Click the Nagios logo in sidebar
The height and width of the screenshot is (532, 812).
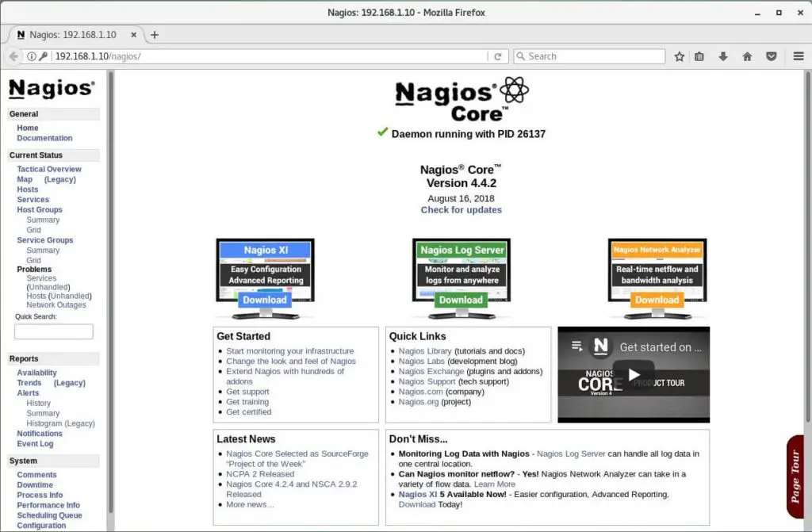tap(52, 89)
